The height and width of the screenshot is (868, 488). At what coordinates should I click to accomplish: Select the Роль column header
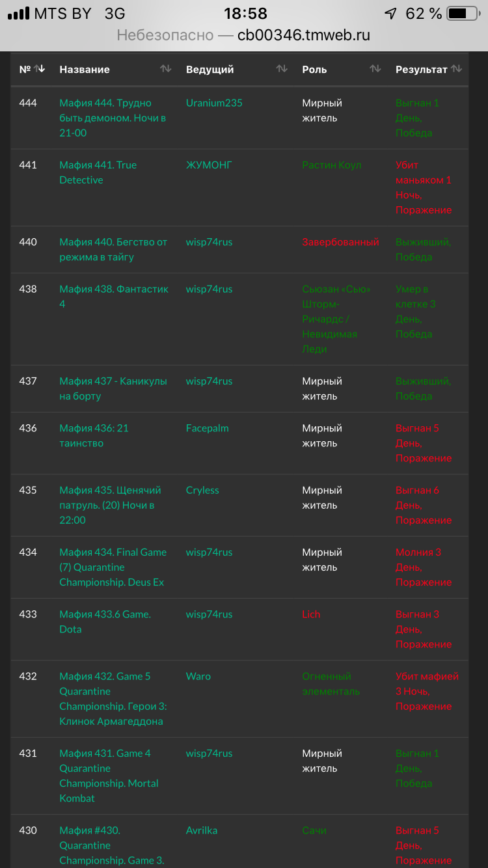click(315, 69)
